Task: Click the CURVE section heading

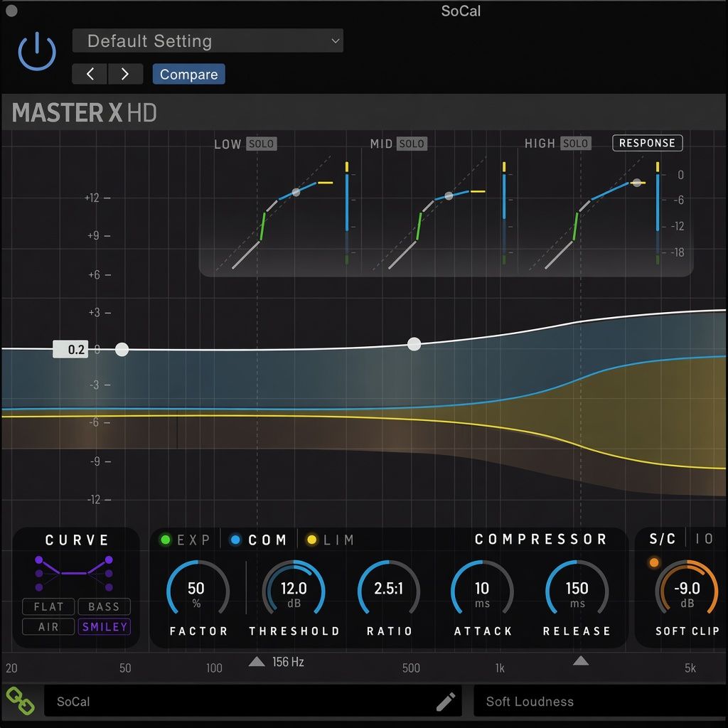Action: [77, 540]
